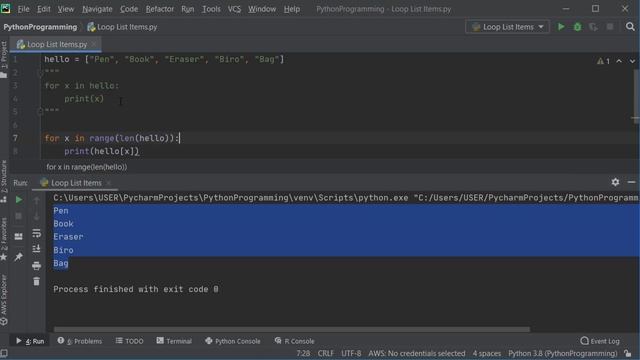Click tool window quick access icon bottom-left
This screenshot has width=640, height=360.
pyautogui.click(x=4, y=353)
